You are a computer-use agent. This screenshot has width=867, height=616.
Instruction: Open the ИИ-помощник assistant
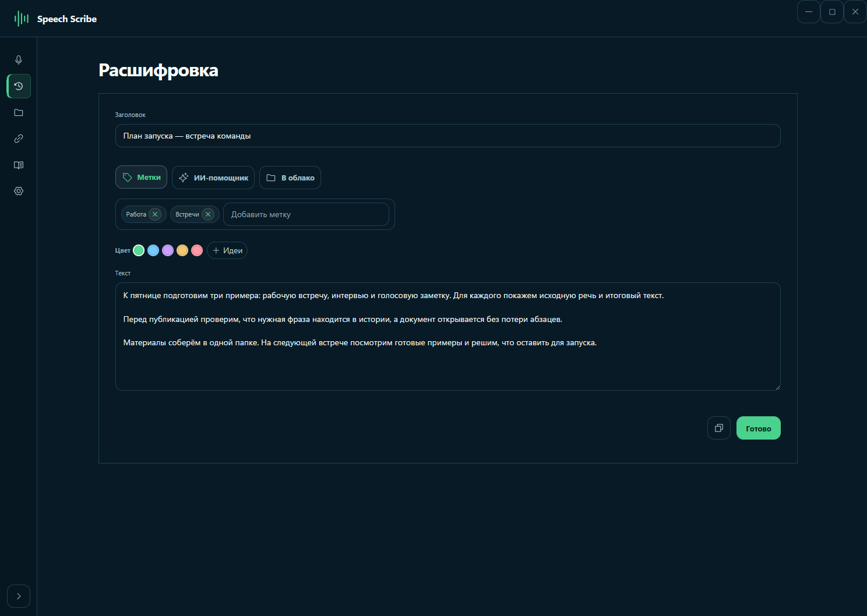pyautogui.click(x=213, y=178)
